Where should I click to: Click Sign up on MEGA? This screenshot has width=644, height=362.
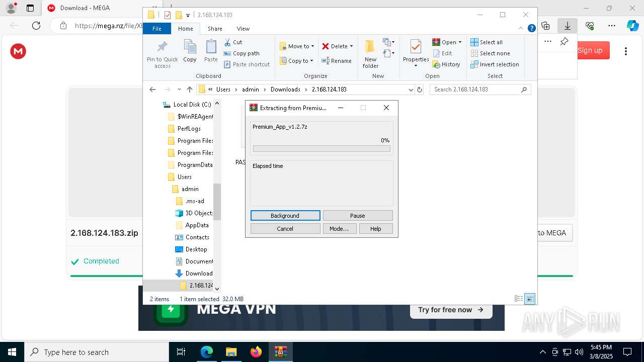[x=590, y=50]
